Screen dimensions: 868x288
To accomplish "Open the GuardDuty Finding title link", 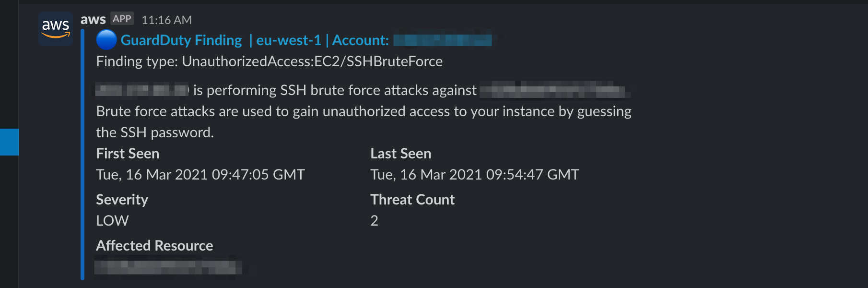I will click(x=181, y=40).
